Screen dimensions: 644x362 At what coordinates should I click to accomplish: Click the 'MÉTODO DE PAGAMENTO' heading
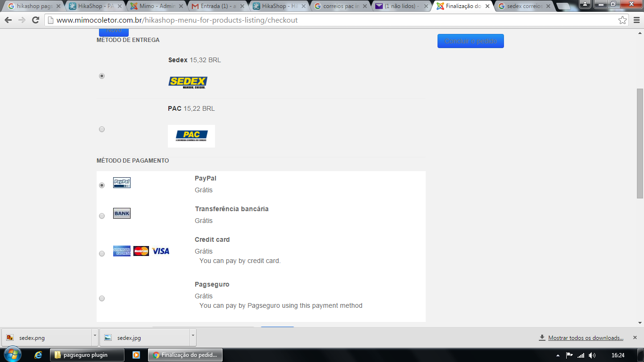coord(132,161)
